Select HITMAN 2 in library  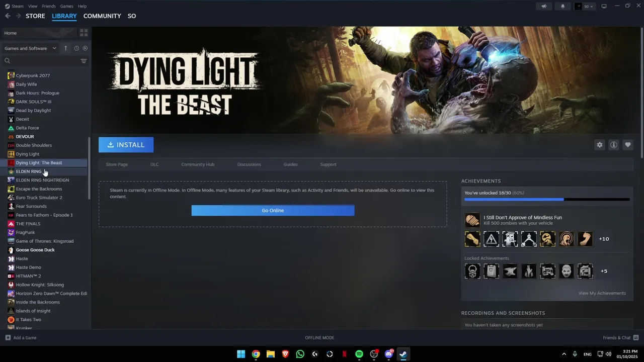click(28, 276)
